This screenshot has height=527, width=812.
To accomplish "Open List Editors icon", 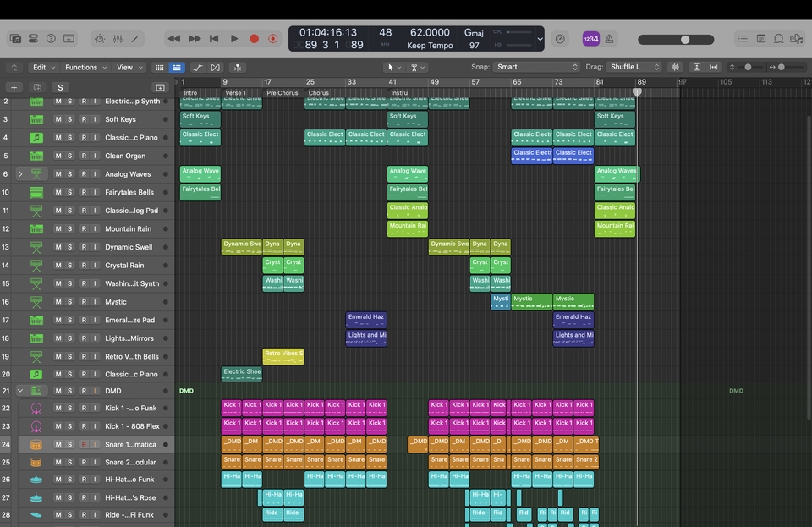I will click(x=743, y=39).
